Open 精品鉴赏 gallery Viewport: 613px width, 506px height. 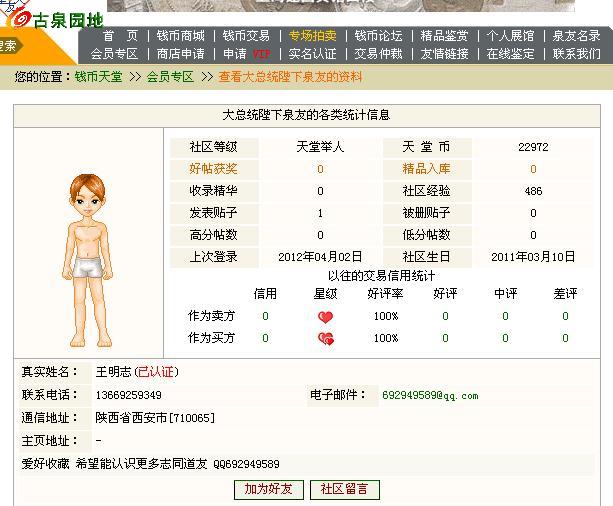(x=445, y=36)
